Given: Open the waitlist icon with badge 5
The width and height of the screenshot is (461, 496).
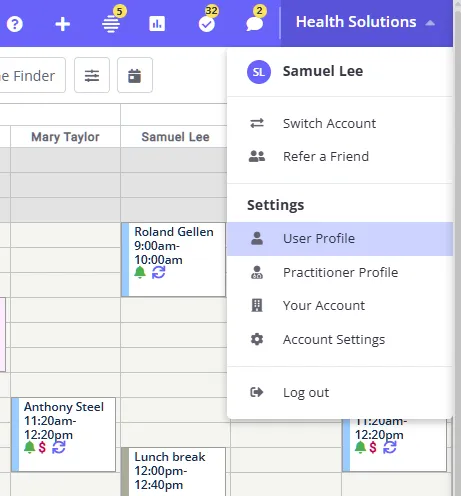Looking at the screenshot, I should [x=112, y=22].
